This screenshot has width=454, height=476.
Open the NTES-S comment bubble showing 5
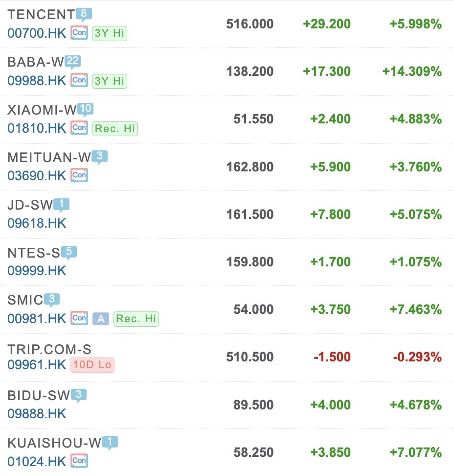coord(69,252)
